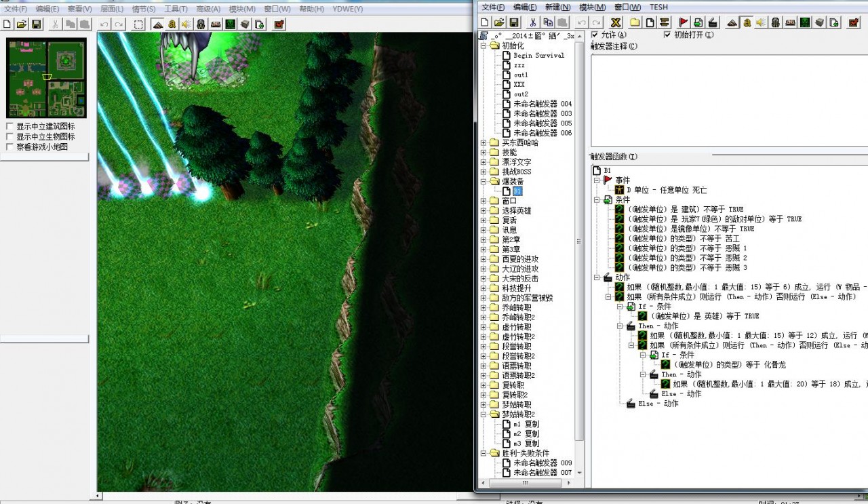This screenshot has width=868, height=504.
Task: Select the m2 复制 trigger
Action: tap(526, 433)
